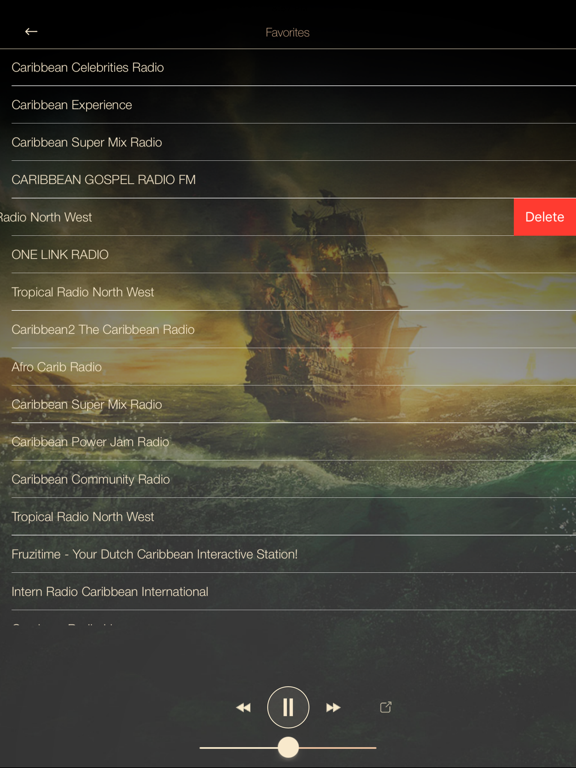This screenshot has height=768, width=576.
Task: Select Afro Carib Radio
Action: point(288,367)
